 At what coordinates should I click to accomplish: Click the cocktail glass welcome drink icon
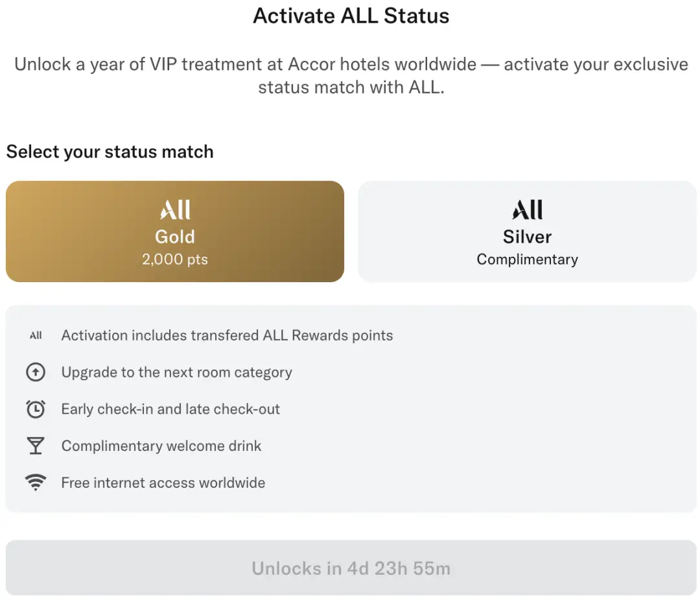pos(36,446)
